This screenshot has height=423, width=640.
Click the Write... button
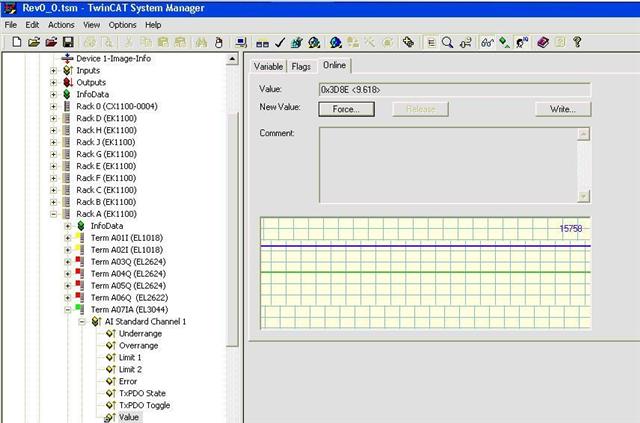[x=563, y=109]
